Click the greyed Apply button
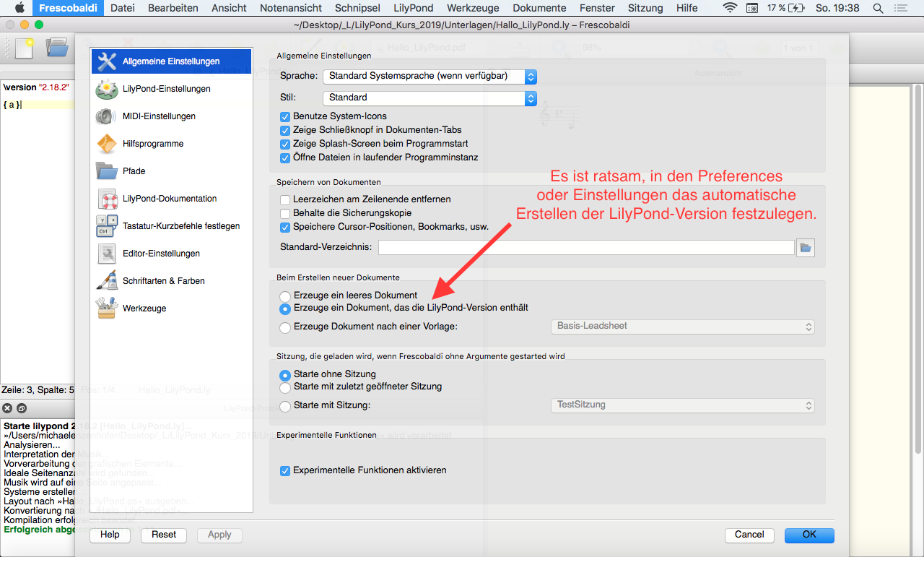Image resolution: width=924 pixels, height=578 pixels. pos(219,535)
